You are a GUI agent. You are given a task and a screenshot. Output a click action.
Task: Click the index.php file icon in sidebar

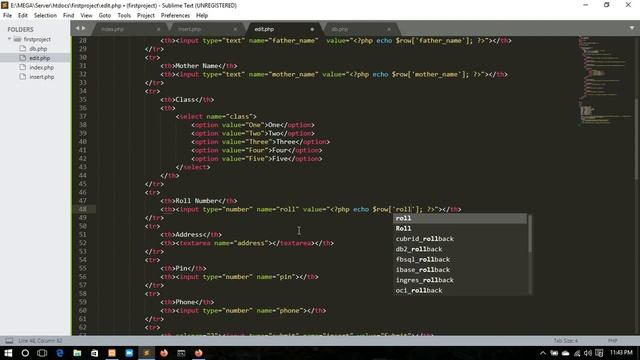[x=23, y=67]
